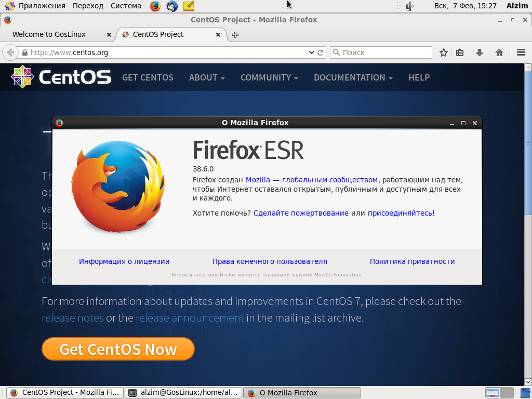The image size is (532, 399).
Task: Click the Mozilla link in About dialog
Action: [x=258, y=180]
